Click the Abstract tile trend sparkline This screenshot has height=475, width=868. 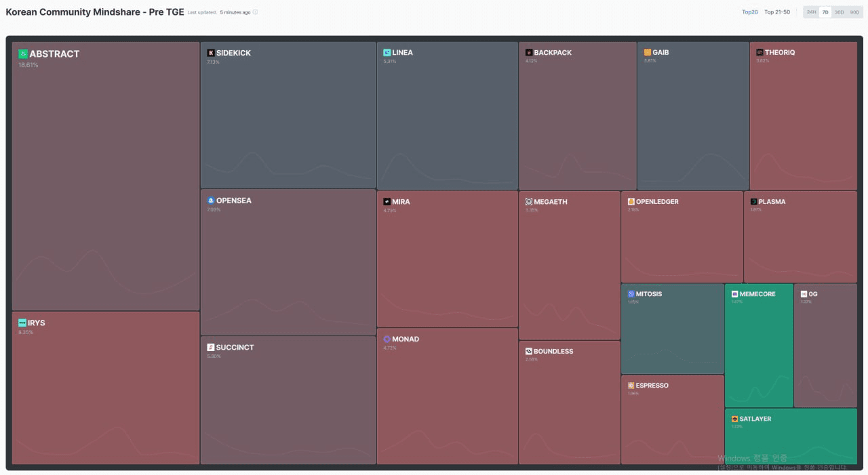point(106,271)
